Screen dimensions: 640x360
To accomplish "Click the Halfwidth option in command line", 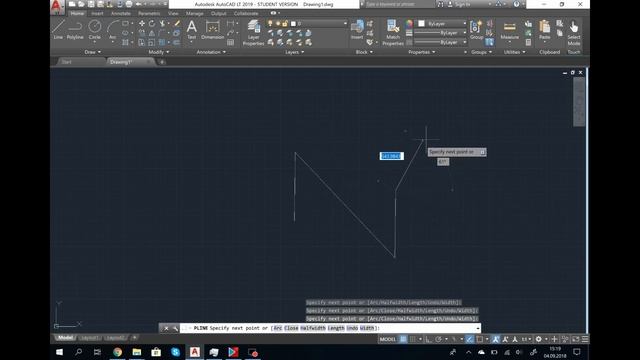I will tap(313, 328).
